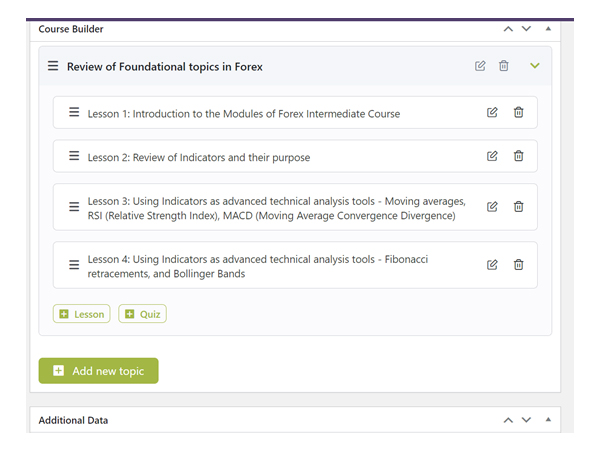This screenshot has height=450, width=600.
Task: Move the Course Builder panel up
Action: 508,29
